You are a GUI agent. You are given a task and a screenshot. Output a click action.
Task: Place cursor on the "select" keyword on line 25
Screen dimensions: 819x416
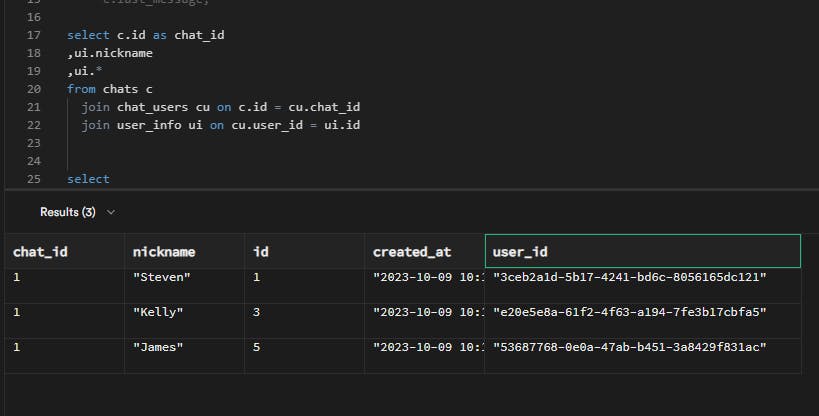click(x=88, y=179)
